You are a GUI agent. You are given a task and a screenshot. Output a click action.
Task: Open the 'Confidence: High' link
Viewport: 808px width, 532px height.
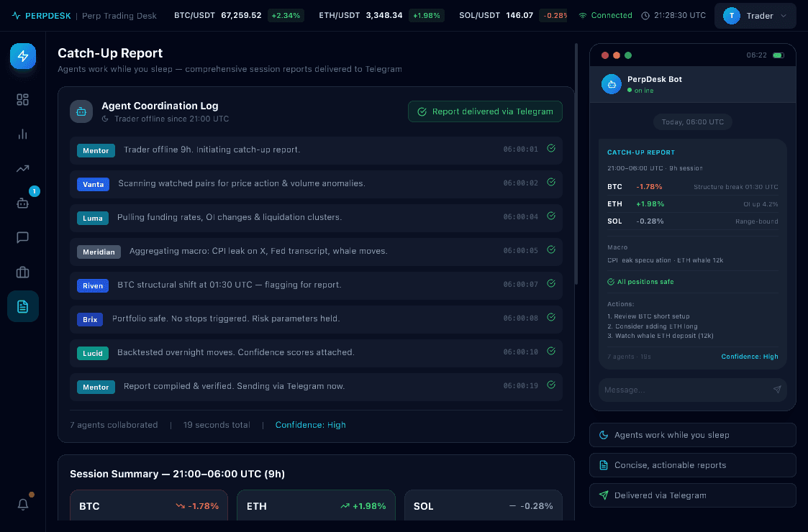click(310, 425)
